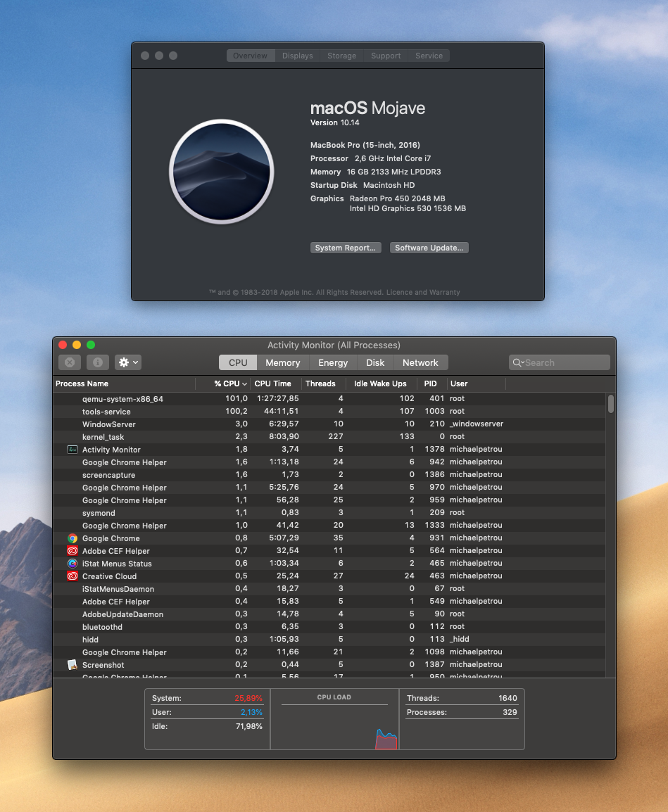Click the Inspect process info icon

pyautogui.click(x=97, y=362)
